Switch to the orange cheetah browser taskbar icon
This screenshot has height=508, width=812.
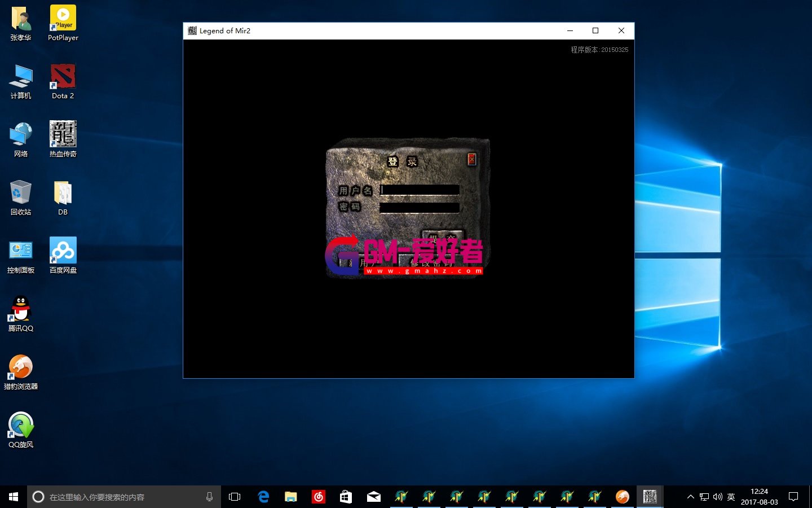622,497
